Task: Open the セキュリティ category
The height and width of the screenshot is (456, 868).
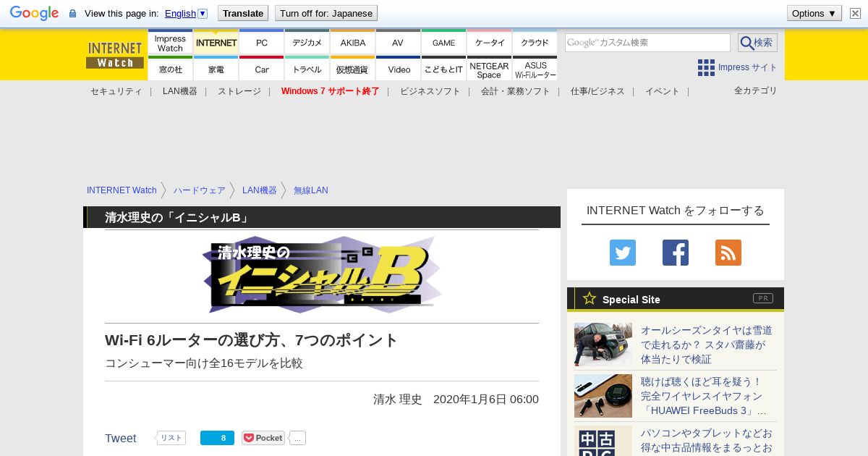Action: [x=116, y=91]
